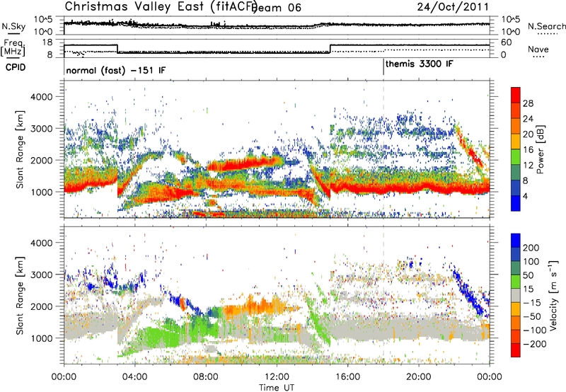Pick the gray -15 to 15 Velocity swatch

click(x=516, y=295)
